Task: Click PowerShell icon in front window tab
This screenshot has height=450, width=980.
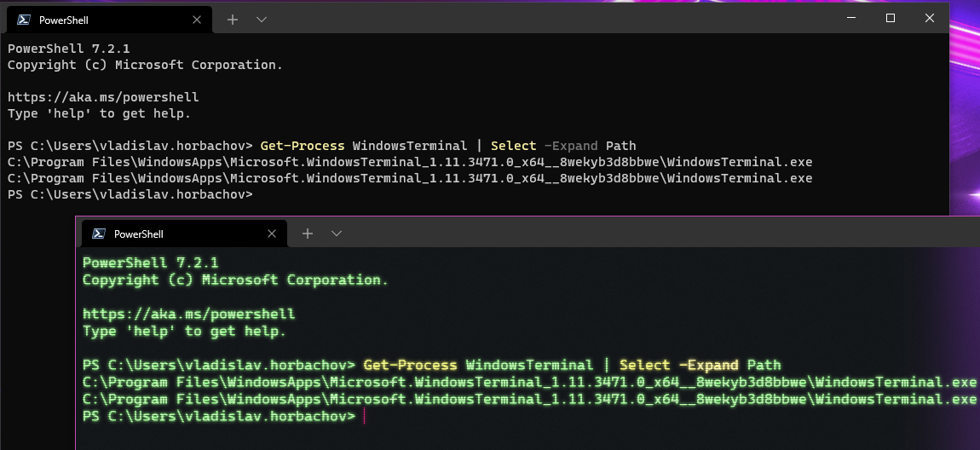Action: pyautogui.click(x=99, y=234)
